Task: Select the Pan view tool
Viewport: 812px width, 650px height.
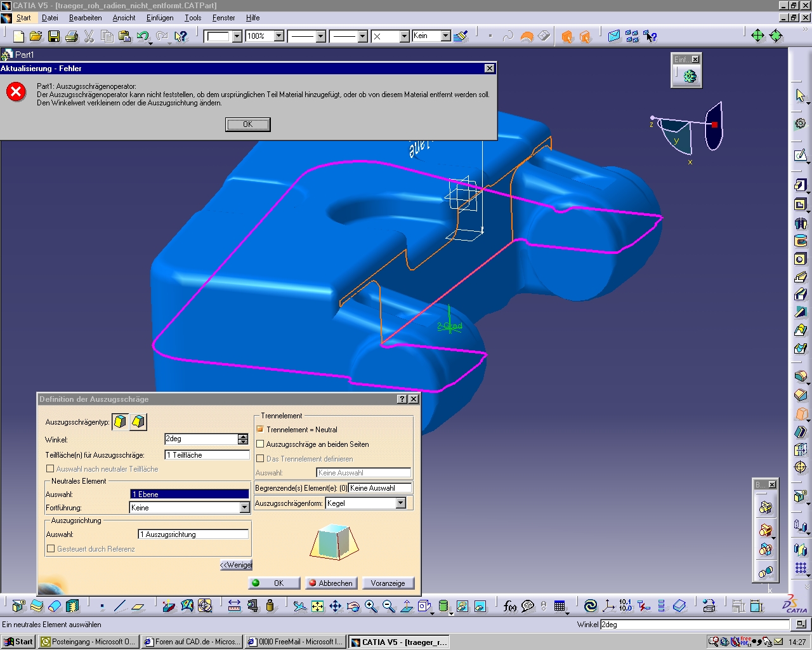Action: [336, 606]
